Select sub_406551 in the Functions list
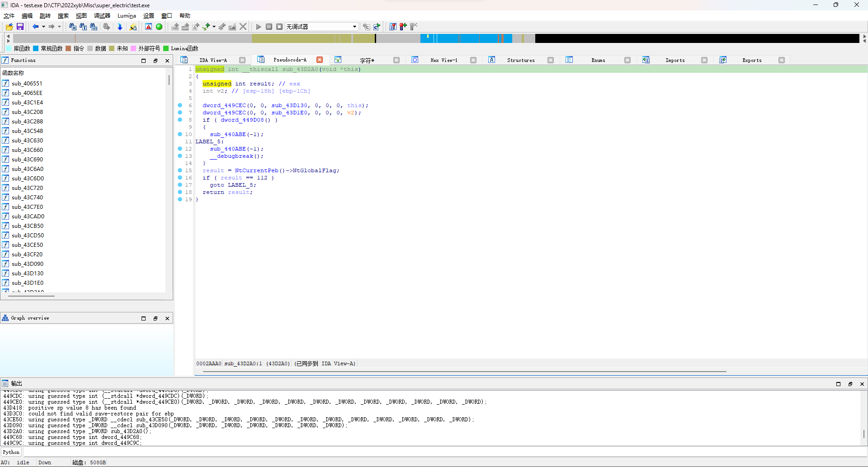The width and height of the screenshot is (868, 467). coord(27,83)
